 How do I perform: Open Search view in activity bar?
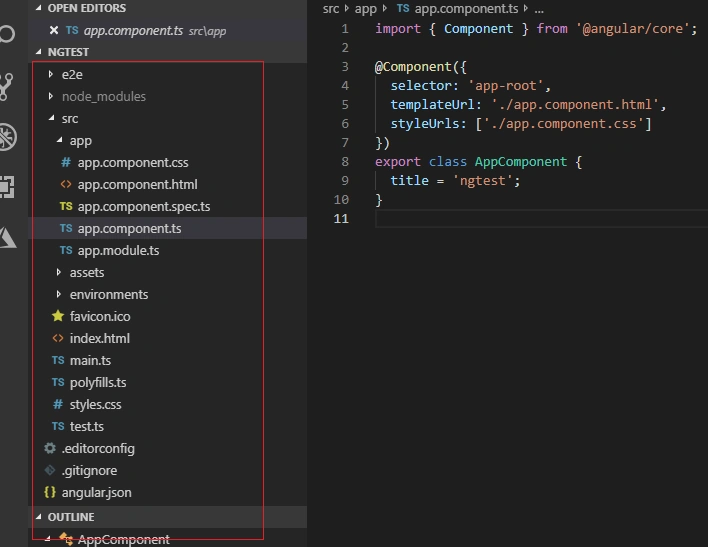pyautogui.click(x=6, y=34)
